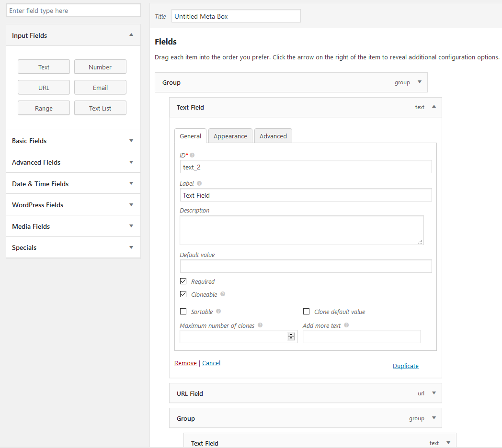Click the help icon beside Label
The height and width of the screenshot is (448, 502).
tap(199, 183)
